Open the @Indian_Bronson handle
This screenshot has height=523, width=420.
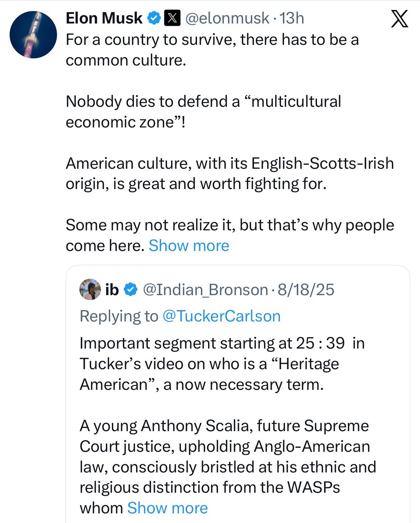tap(206, 290)
